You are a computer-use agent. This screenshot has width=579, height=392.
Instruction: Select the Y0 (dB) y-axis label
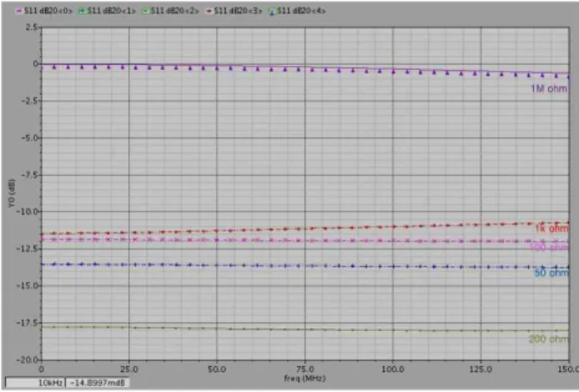pos(12,193)
